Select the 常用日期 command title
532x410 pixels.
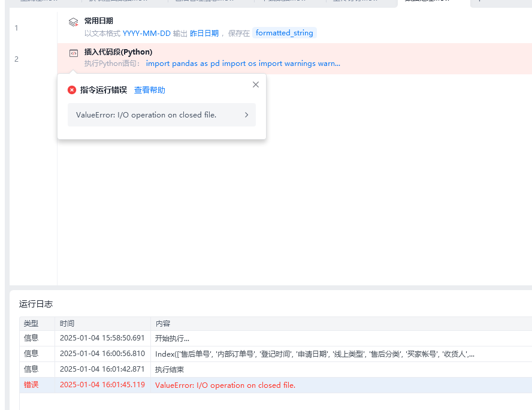pyautogui.click(x=99, y=21)
